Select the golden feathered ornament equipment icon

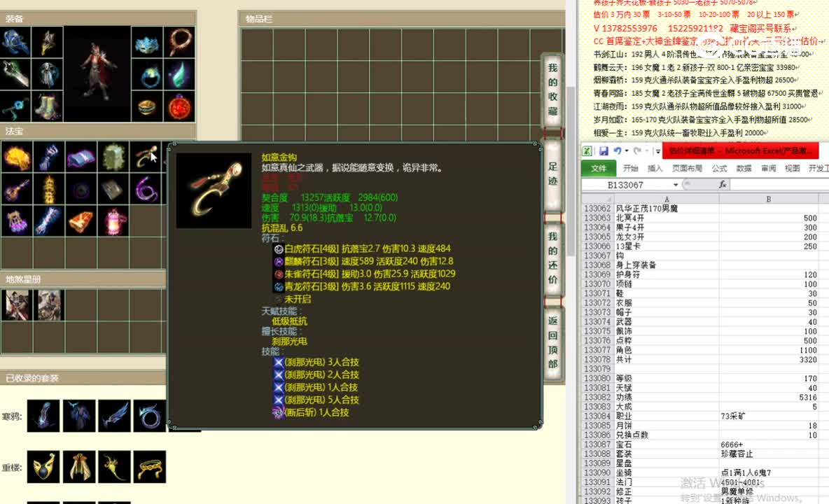click(x=47, y=42)
